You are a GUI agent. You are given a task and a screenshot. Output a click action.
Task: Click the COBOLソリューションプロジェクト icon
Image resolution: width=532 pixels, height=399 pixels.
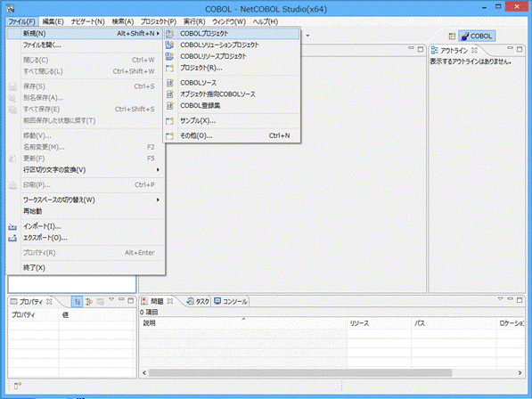coord(169,45)
